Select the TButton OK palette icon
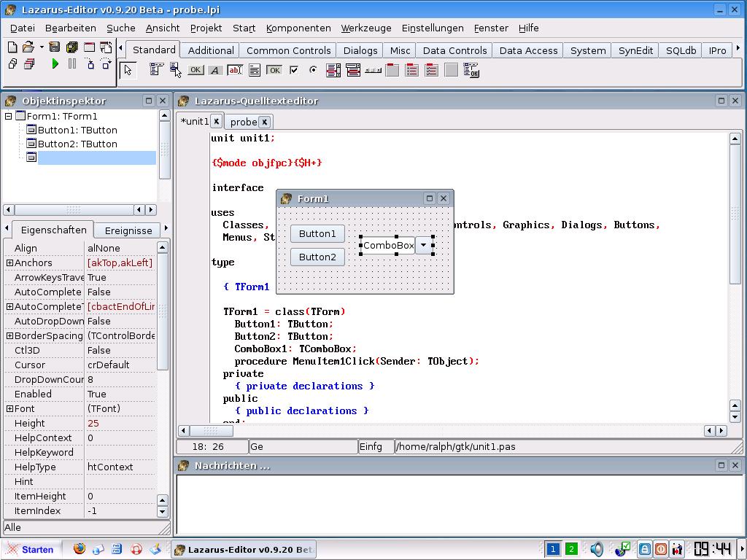The image size is (747, 560). coord(196,71)
